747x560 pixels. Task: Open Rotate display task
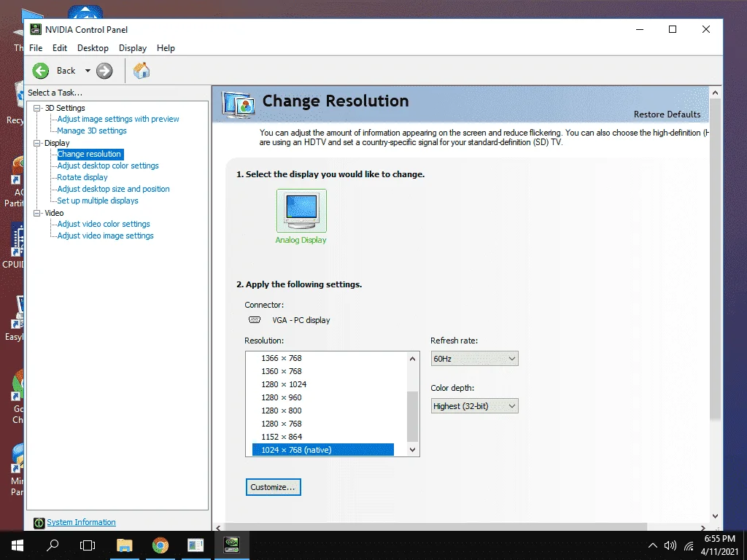[x=82, y=177]
